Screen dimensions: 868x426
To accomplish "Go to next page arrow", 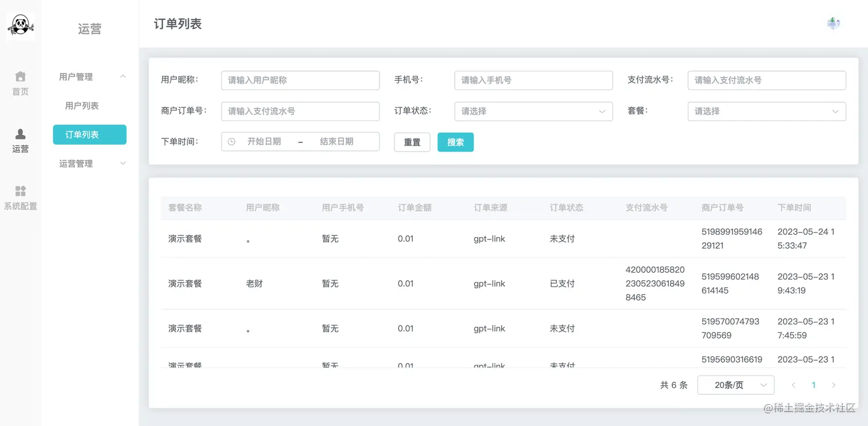I will tap(834, 385).
